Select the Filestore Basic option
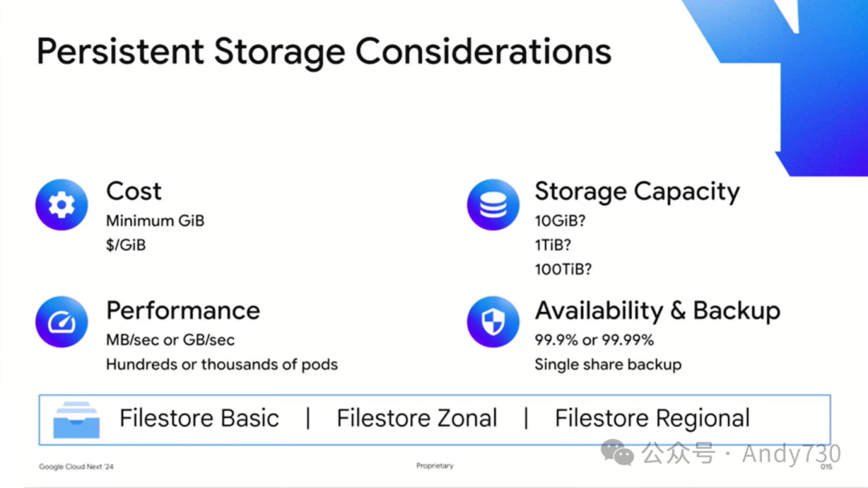This screenshot has width=868, height=488. pos(199,419)
